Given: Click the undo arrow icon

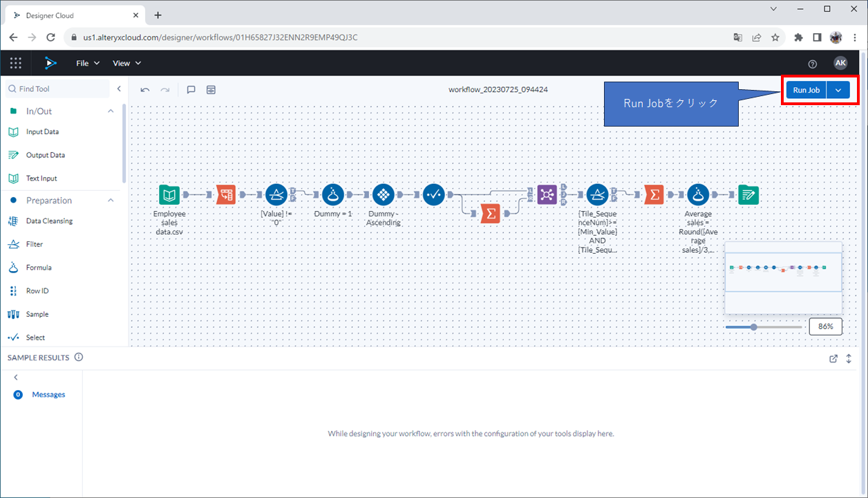Looking at the screenshot, I should point(145,90).
